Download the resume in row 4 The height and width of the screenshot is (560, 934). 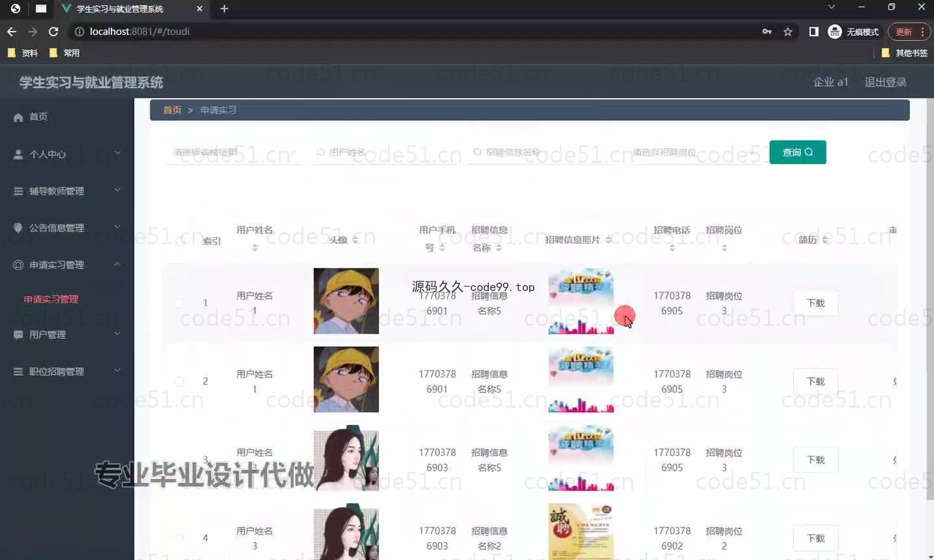pyautogui.click(x=816, y=539)
